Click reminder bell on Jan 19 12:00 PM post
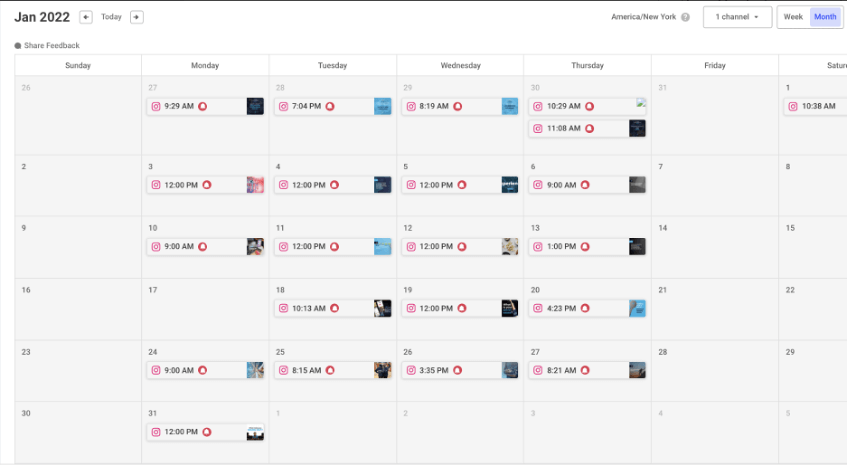The height and width of the screenshot is (466, 848). pos(462,308)
